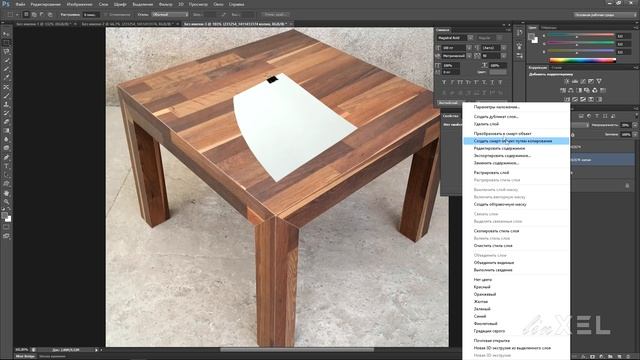Choose Subtract from selection mode icon
This screenshot has width=640, height=360.
click(x=42, y=15)
